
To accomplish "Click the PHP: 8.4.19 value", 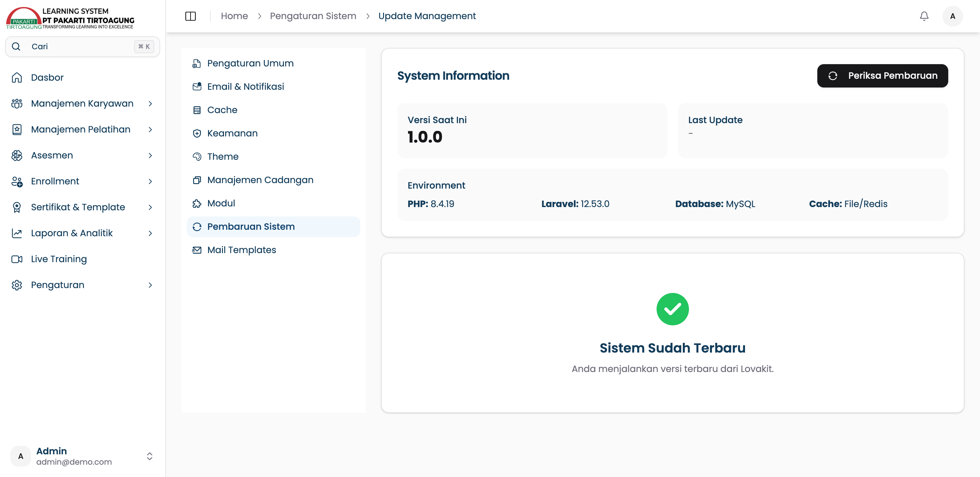I will (x=431, y=204).
